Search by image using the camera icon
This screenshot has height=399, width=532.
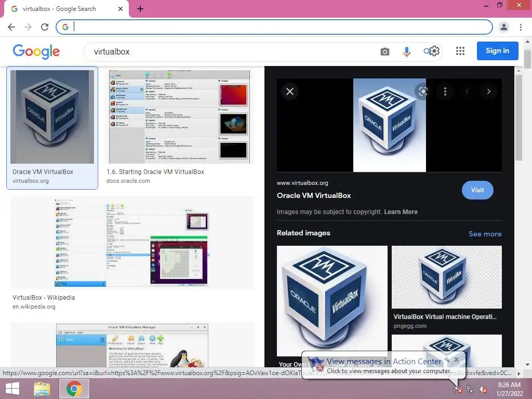click(385, 51)
